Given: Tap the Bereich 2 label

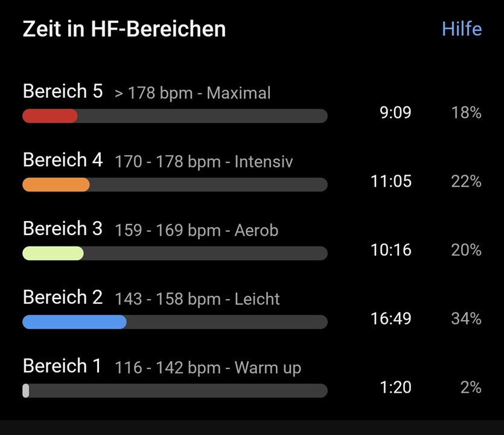Looking at the screenshot, I should coord(63,297).
